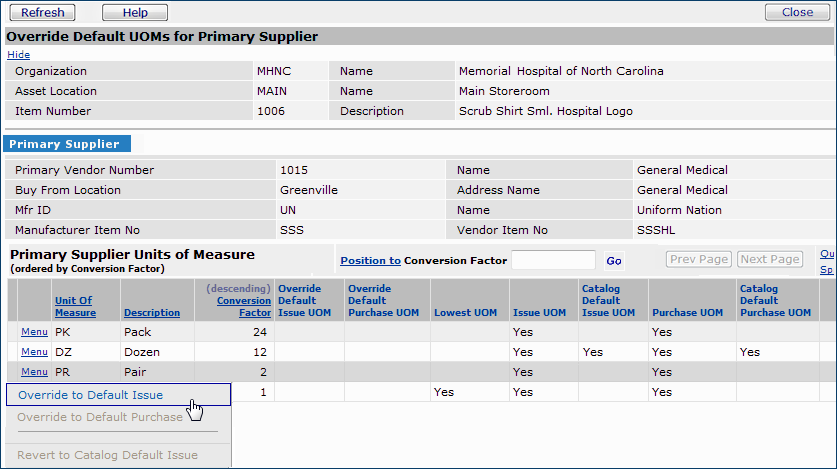Click the Refresh button
The width and height of the screenshot is (837, 469).
[43, 13]
